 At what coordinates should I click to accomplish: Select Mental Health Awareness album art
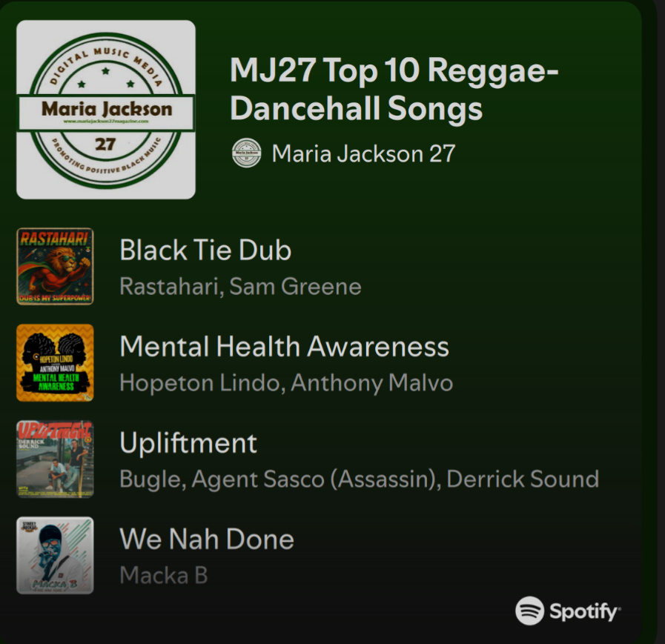(x=55, y=362)
